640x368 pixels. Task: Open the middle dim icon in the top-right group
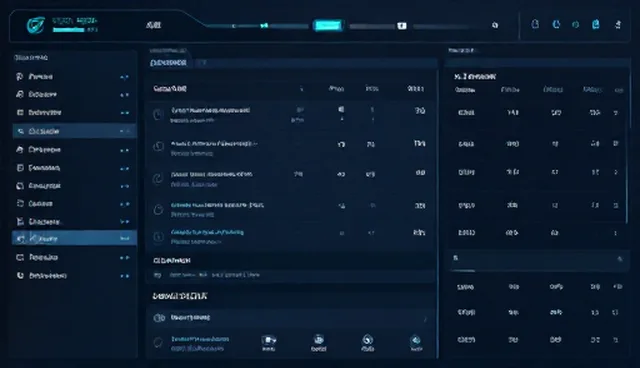point(576,25)
